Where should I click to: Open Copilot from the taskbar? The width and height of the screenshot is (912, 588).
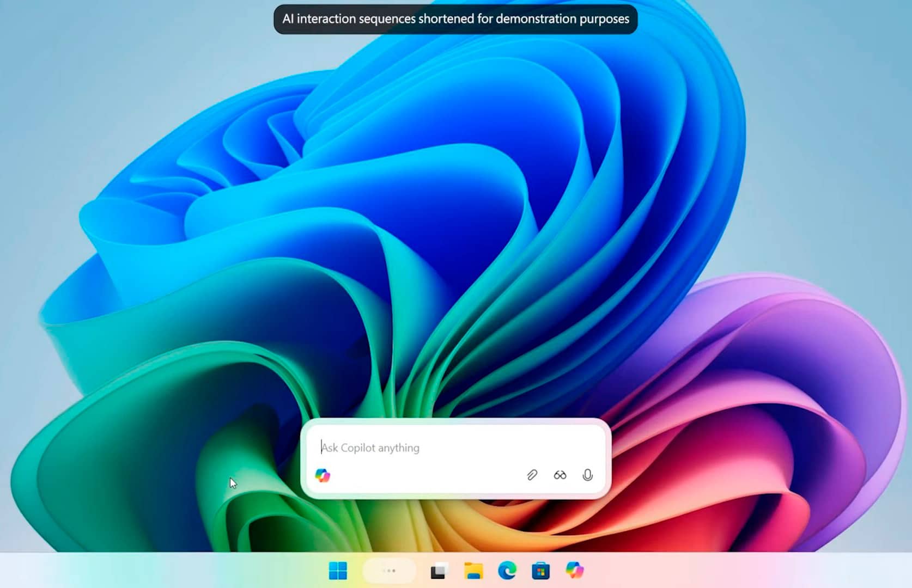pos(575,571)
